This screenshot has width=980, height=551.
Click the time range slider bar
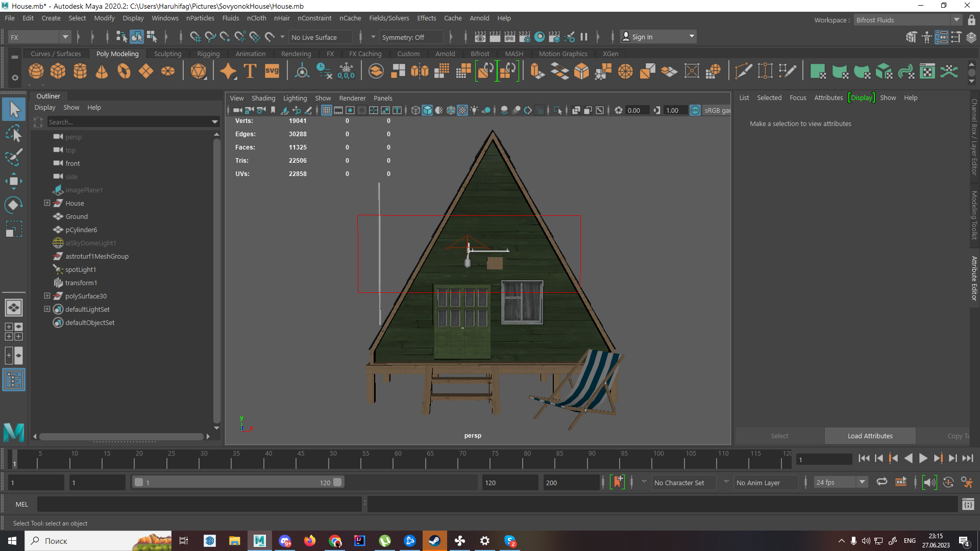click(x=237, y=482)
